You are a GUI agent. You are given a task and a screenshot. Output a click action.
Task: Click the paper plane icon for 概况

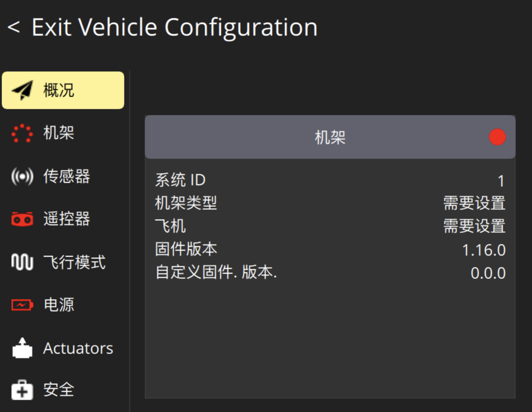[x=22, y=90]
